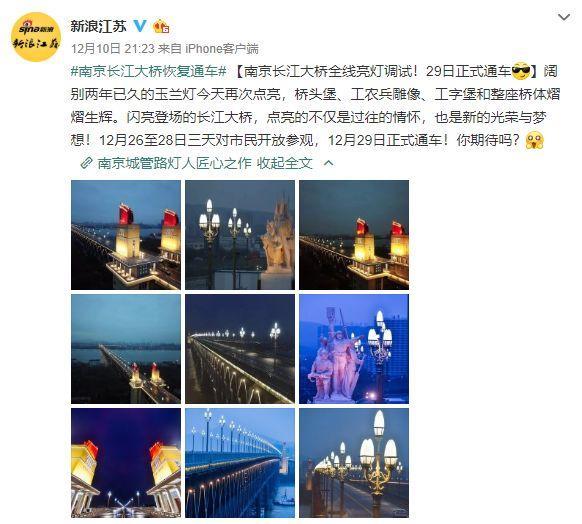582x524 pixels.
Task: Click the membership badge beside the verified icon
Action: coord(161,26)
